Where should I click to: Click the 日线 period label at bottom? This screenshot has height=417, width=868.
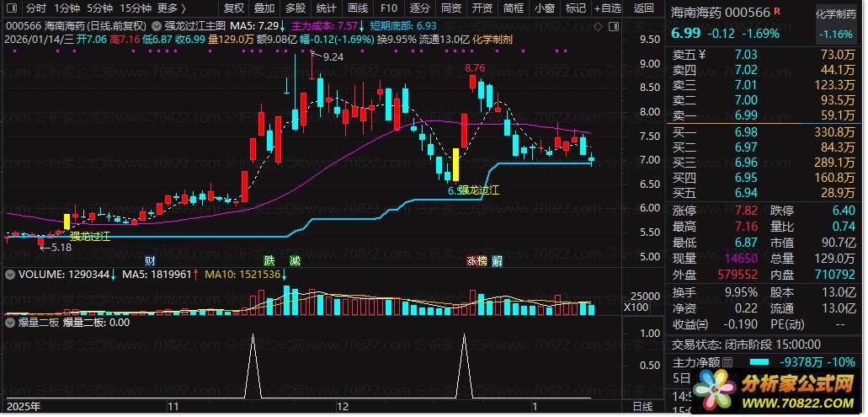[642, 406]
